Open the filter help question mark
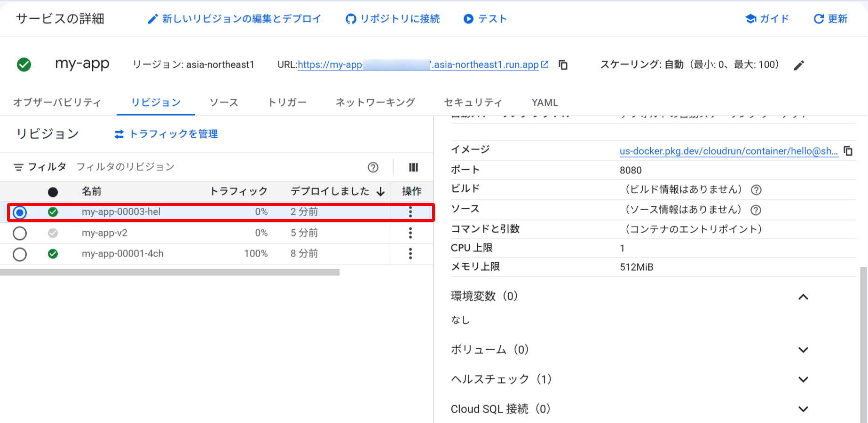The width and height of the screenshot is (868, 423). [x=373, y=167]
